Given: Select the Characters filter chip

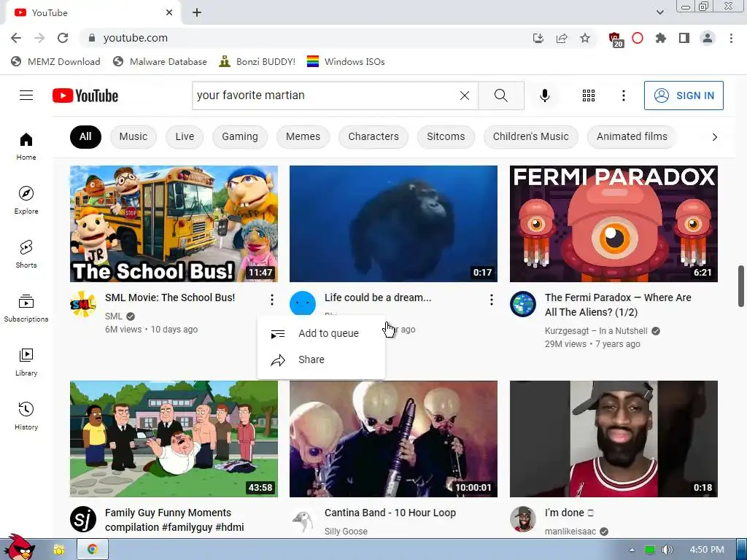Looking at the screenshot, I should [x=373, y=136].
